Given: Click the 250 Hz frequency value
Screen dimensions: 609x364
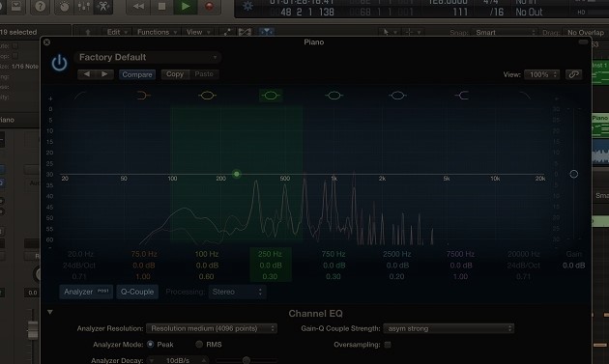Looking at the screenshot, I should [270, 254].
